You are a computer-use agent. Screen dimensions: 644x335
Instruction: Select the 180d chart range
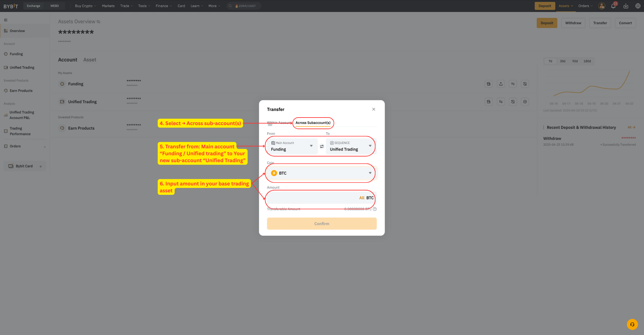pyautogui.click(x=587, y=61)
